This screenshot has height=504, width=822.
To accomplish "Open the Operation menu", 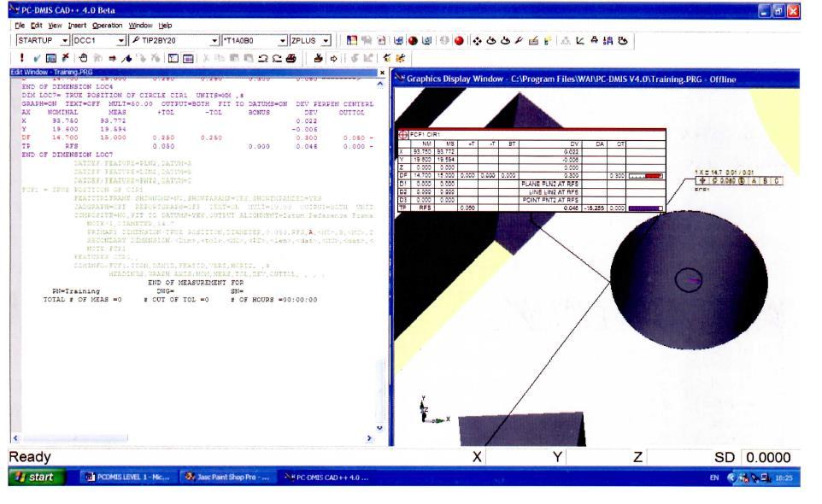I will point(107,25).
